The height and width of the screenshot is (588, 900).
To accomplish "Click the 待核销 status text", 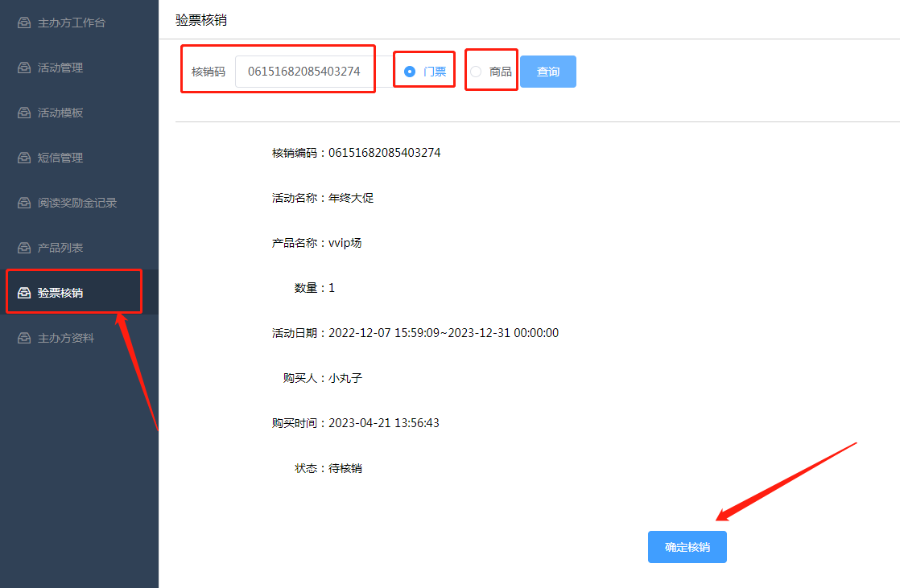I will tap(345, 468).
